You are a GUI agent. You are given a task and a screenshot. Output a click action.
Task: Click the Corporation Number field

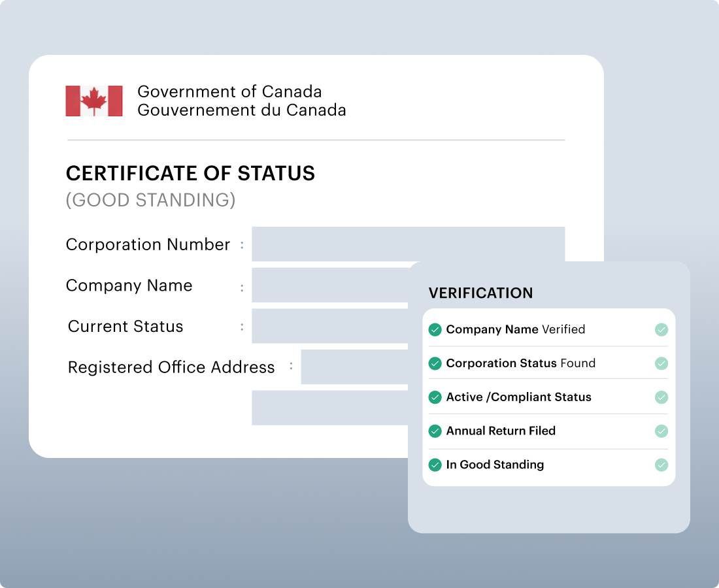coord(408,244)
